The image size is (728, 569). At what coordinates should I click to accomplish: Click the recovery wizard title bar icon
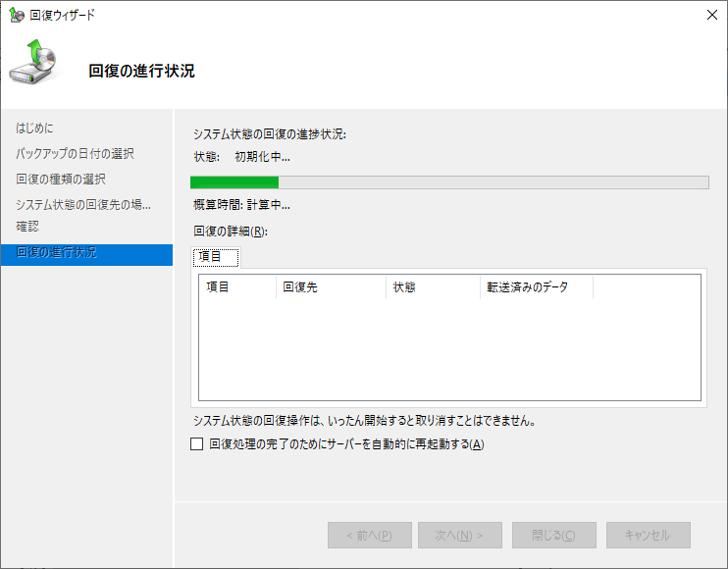[16, 15]
